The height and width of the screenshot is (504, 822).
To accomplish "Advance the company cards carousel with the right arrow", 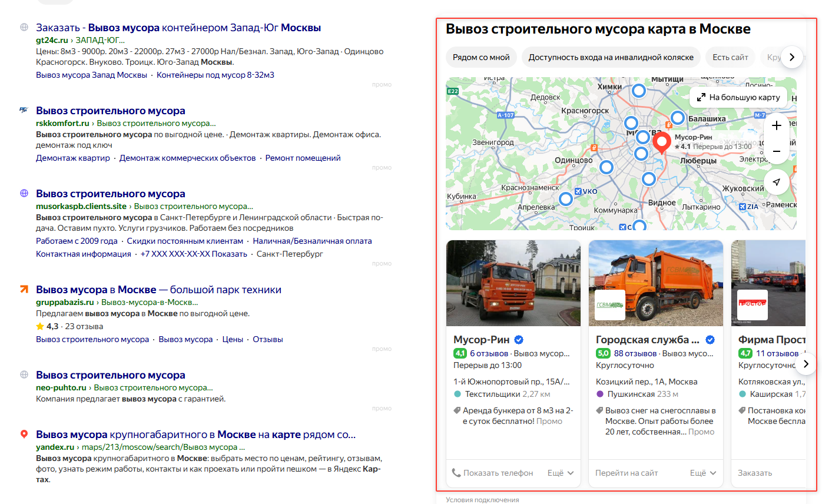I will (806, 364).
